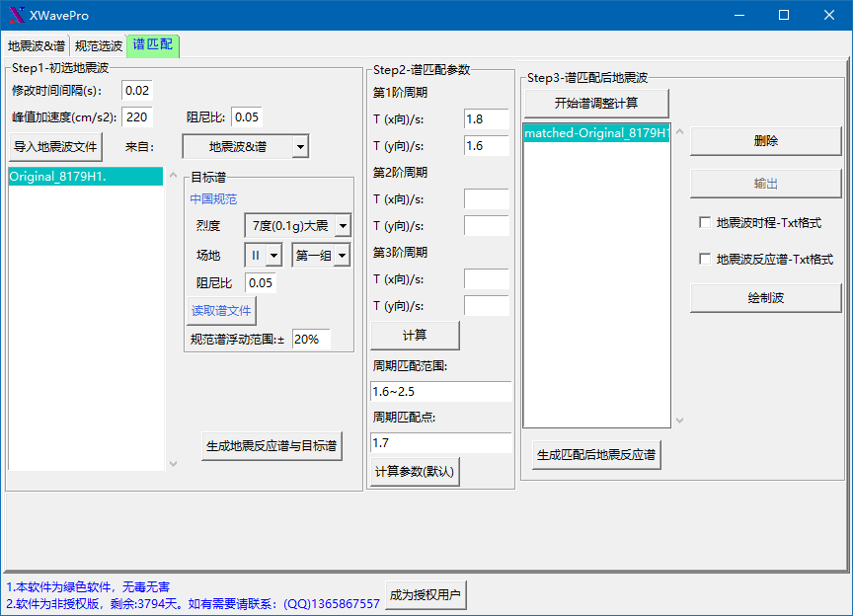The width and height of the screenshot is (853, 616).
Task: Click 绘制波 button
Action: click(x=765, y=297)
